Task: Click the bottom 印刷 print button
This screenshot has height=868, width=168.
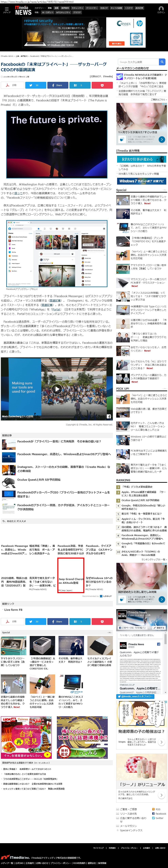Action: click(x=12, y=621)
